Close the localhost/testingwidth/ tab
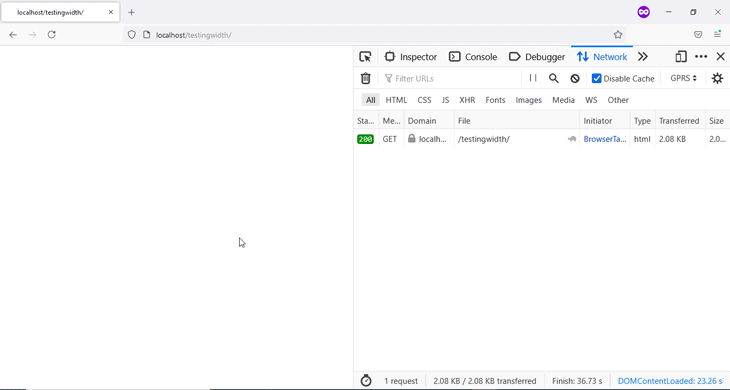730x390 pixels. point(111,12)
